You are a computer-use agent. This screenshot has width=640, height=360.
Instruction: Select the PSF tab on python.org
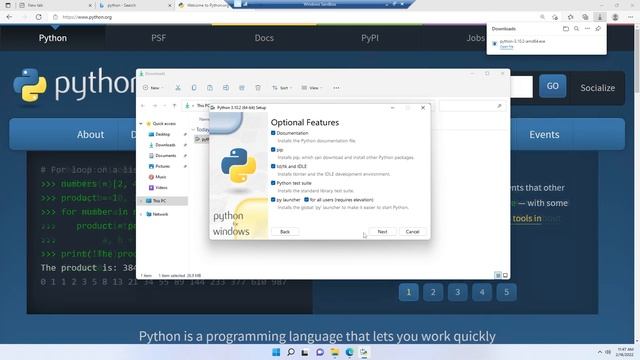tap(158, 38)
